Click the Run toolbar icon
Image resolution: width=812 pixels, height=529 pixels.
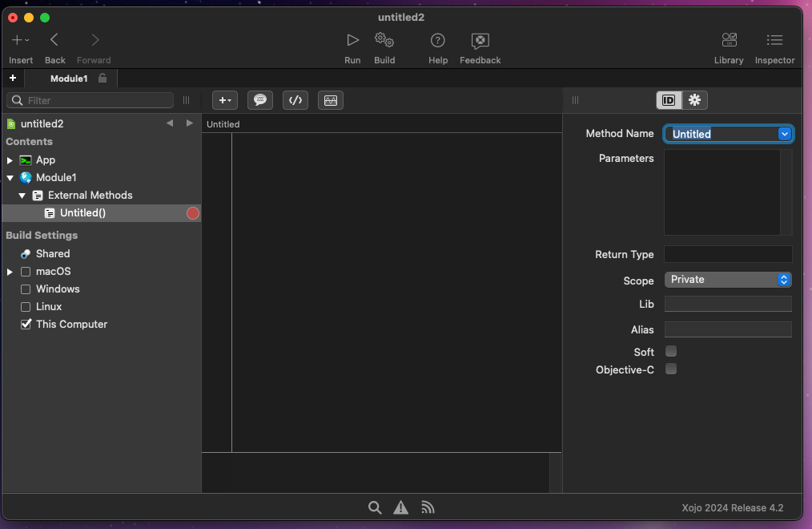[352, 40]
